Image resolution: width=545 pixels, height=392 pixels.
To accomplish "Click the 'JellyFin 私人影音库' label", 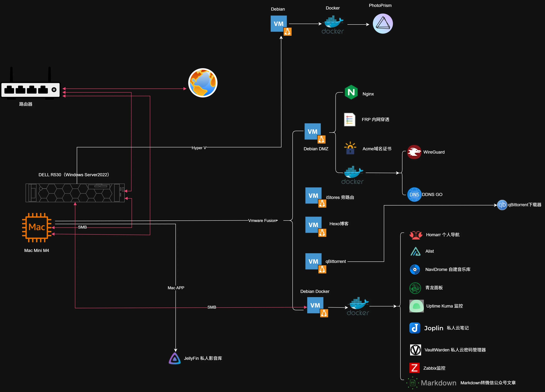I will point(203,358).
